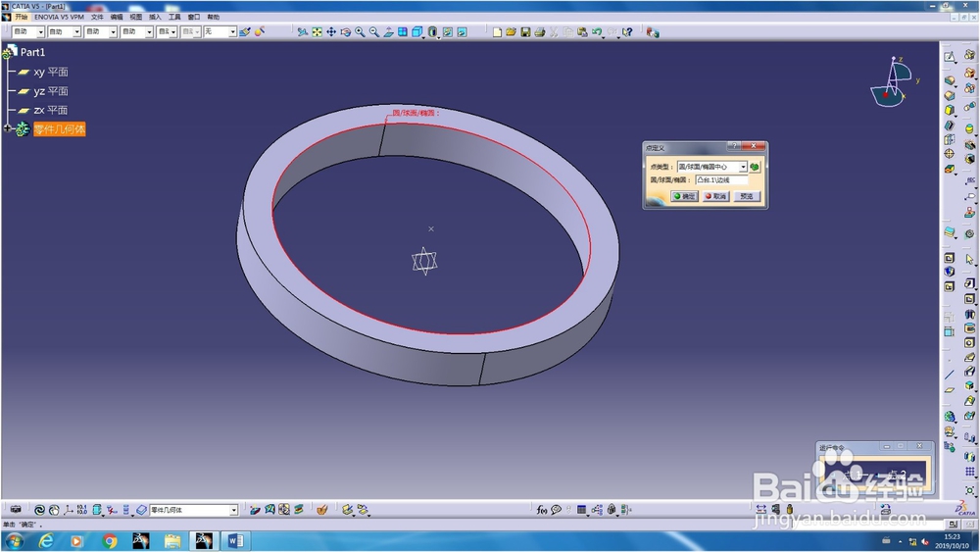980x552 pixels.
Task: Create a new document
Action: coord(497,32)
